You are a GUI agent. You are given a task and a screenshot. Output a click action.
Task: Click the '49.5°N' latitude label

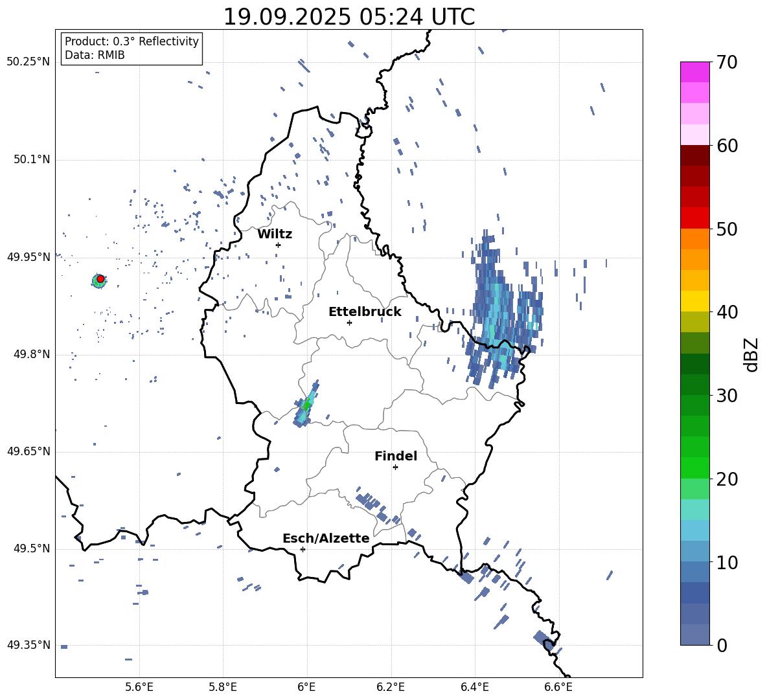pos(32,548)
